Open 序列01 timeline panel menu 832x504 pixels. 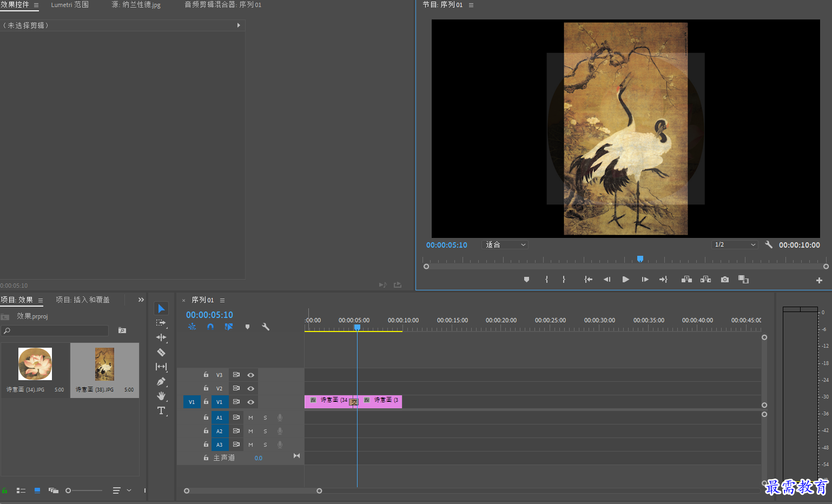pyautogui.click(x=222, y=300)
